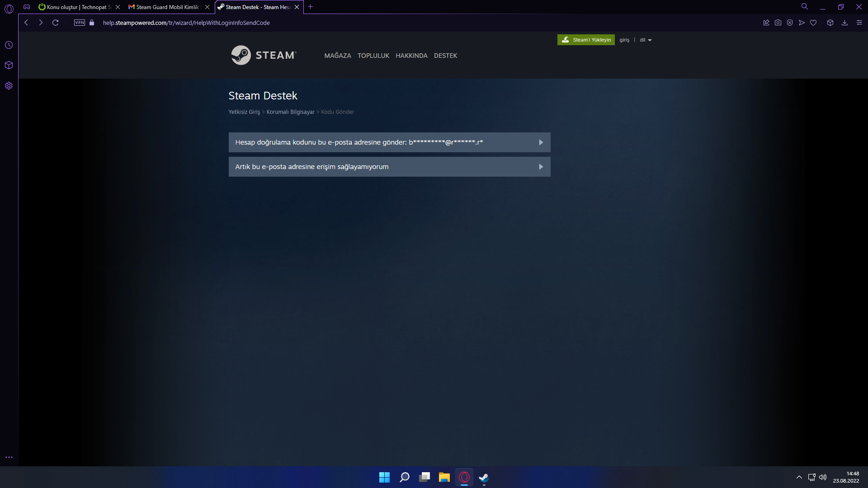The height and width of the screenshot is (488, 868).
Task: Click the Steam logo in the header
Action: pos(264,55)
